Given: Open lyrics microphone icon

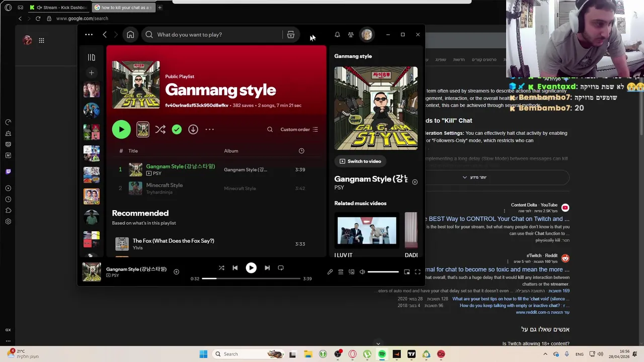Looking at the screenshot, I should tap(330, 272).
